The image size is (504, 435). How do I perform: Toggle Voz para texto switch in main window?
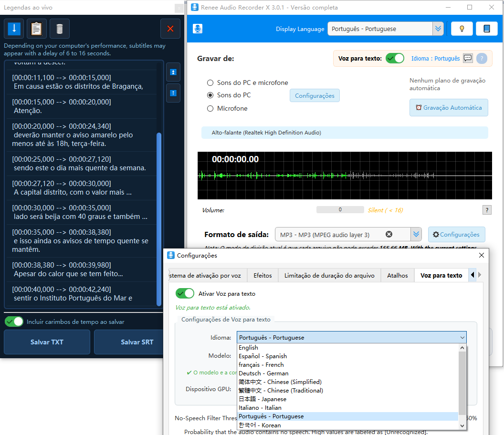point(395,58)
